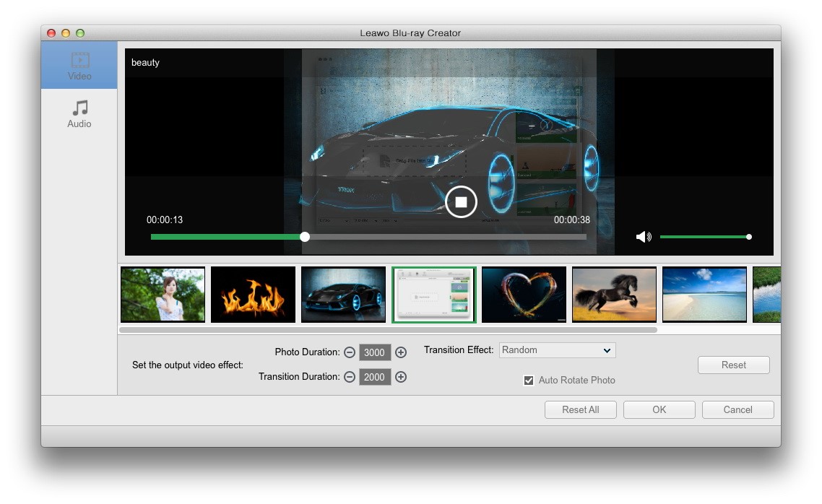Confirm changes with OK button
The width and height of the screenshot is (822, 504).
pos(659,409)
